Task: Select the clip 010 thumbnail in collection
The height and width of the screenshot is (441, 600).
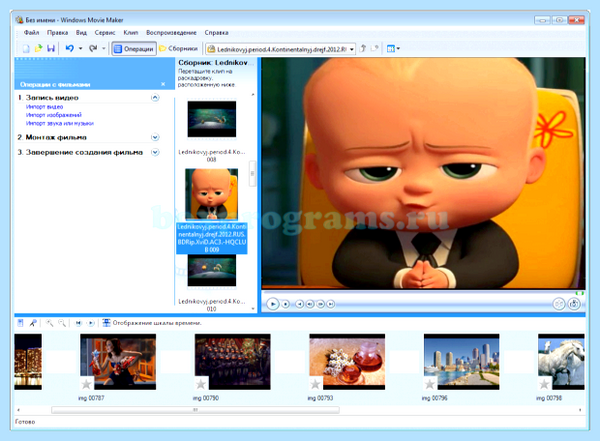Action: pos(212,271)
